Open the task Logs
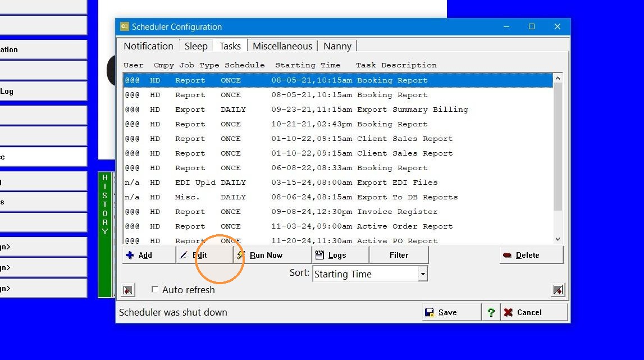Image resolution: width=644 pixels, height=360 pixels. click(340, 255)
